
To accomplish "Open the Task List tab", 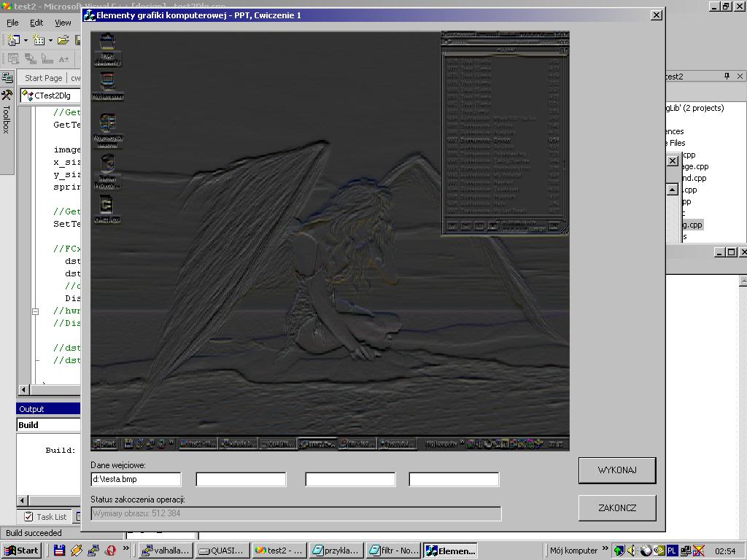I will coord(45,516).
